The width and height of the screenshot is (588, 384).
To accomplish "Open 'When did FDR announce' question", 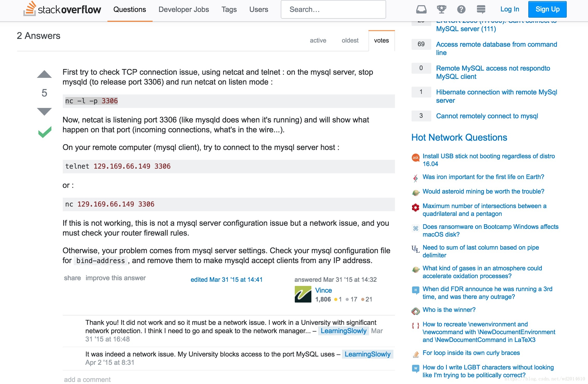I will [487, 293].
